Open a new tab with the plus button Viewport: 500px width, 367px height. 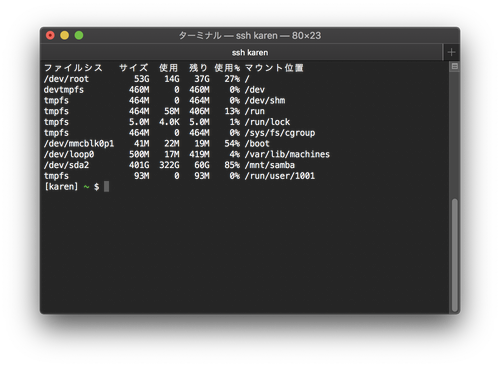click(x=452, y=52)
